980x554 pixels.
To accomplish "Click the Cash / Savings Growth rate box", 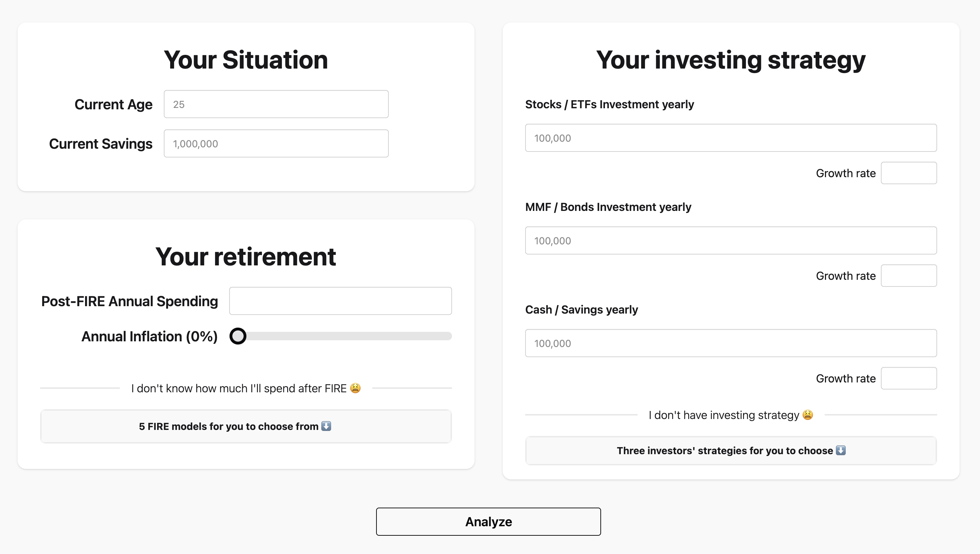I will [909, 379].
